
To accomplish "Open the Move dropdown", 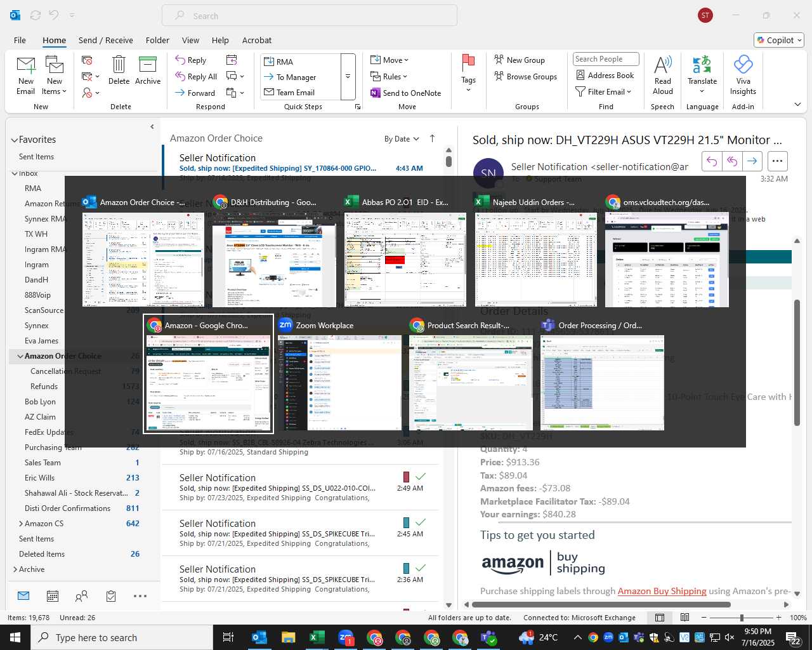I will [x=390, y=60].
